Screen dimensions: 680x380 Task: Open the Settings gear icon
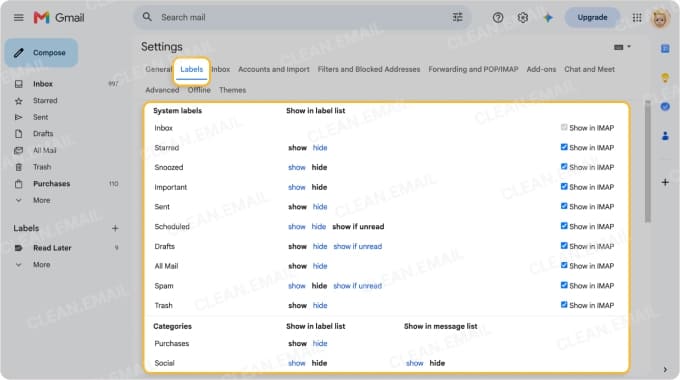pyautogui.click(x=523, y=17)
